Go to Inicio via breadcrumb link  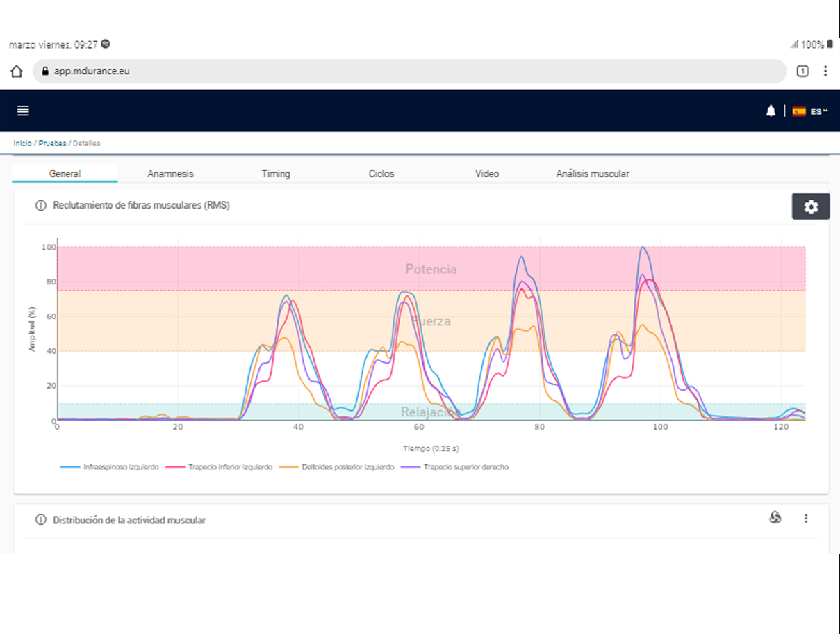[22, 143]
